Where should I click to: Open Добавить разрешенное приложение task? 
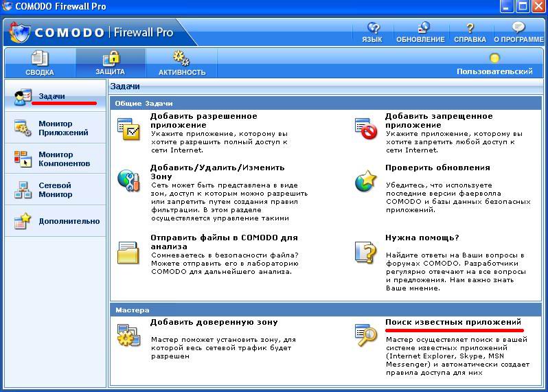pos(204,120)
